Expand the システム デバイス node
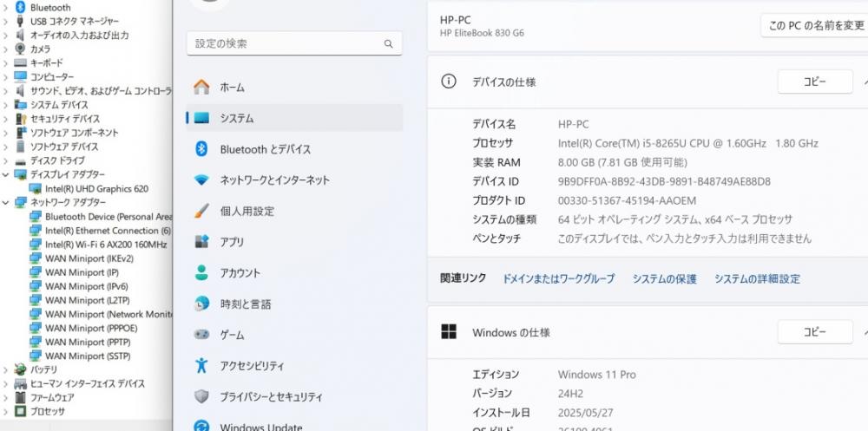The width and height of the screenshot is (868, 431). click(5, 105)
